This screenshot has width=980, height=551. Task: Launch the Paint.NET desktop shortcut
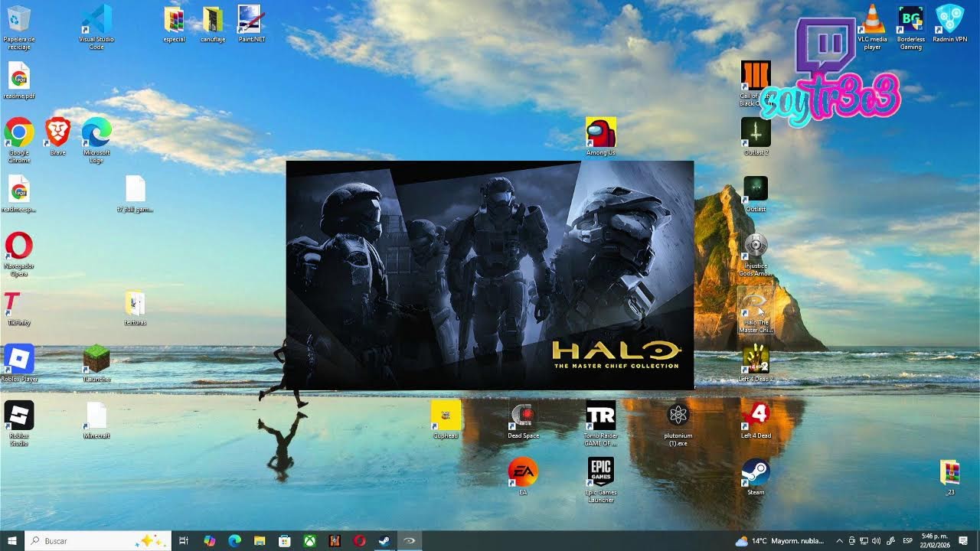252,24
